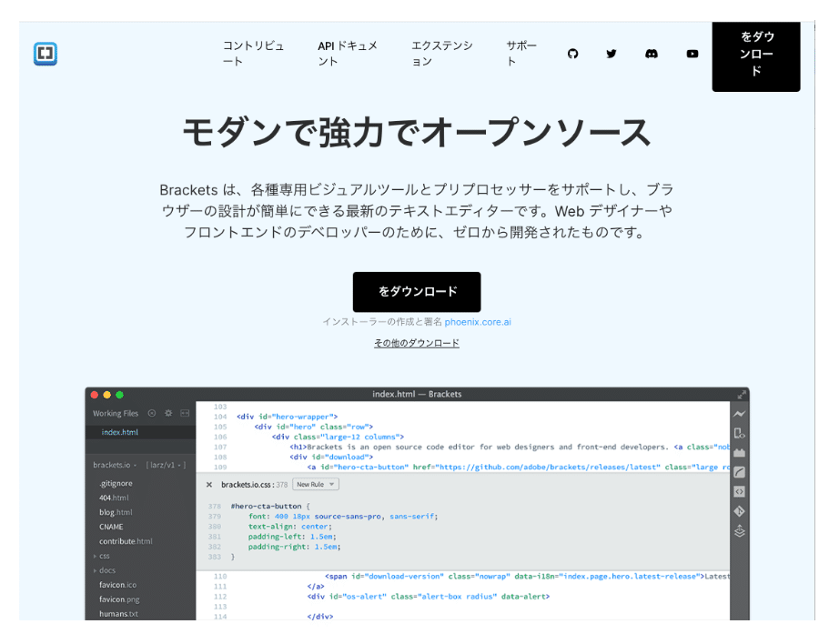Screen dimensions: 839x644
Task: Click line 112 os-alert div code
Action: (429, 597)
